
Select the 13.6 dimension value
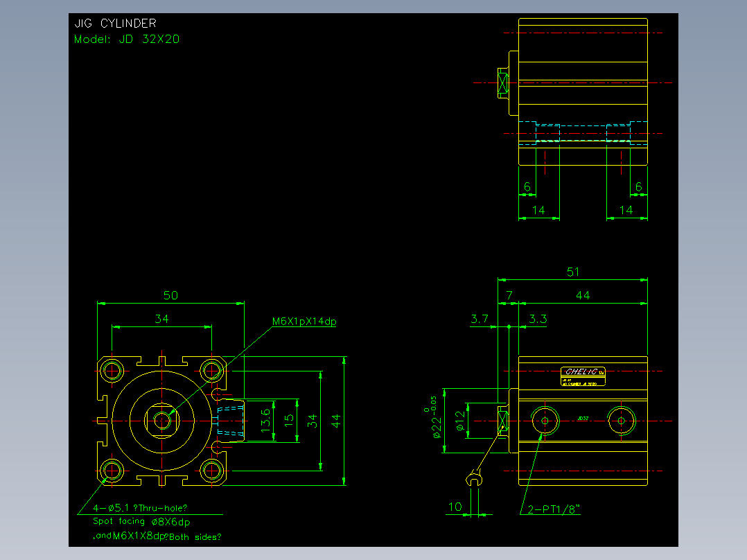tap(266, 421)
